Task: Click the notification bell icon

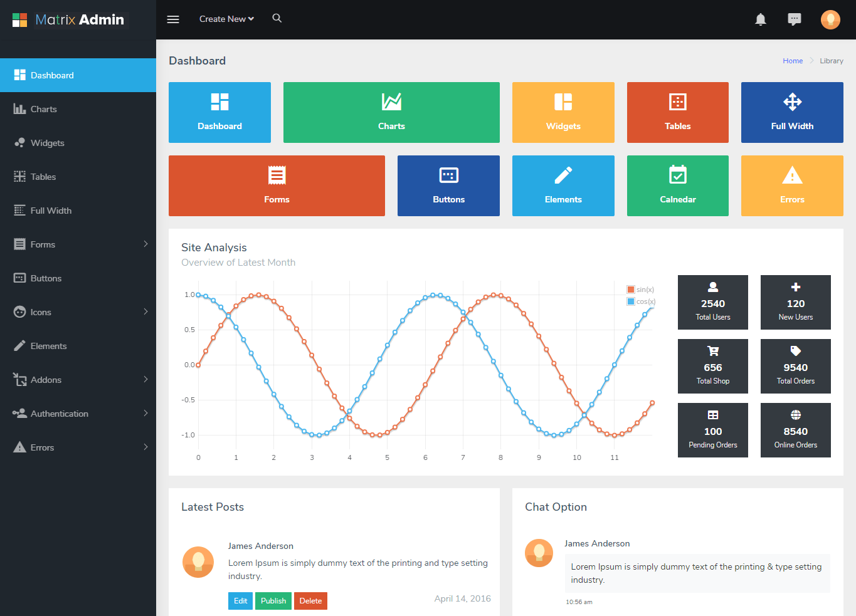Action: pyautogui.click(x=761, y=19)
